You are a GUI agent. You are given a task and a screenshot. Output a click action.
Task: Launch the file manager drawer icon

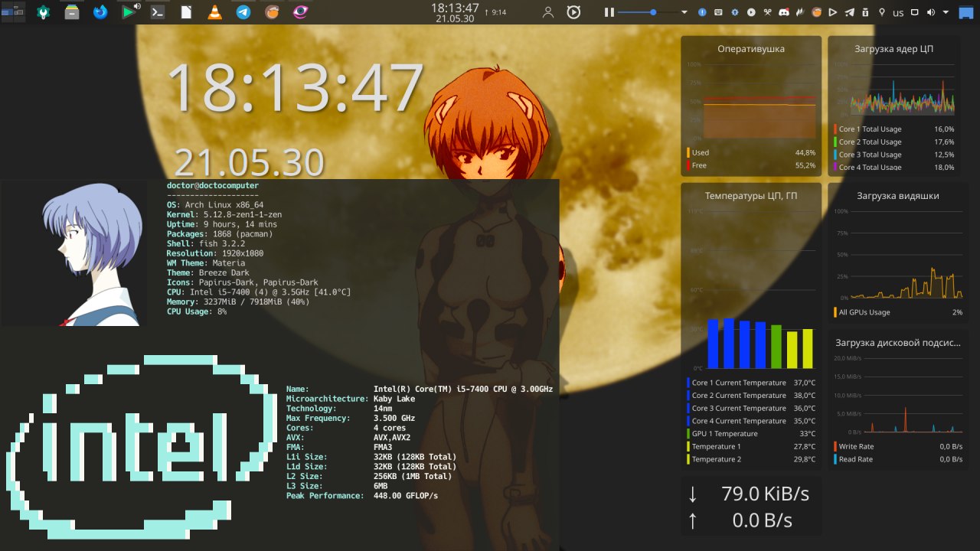point(72,12)
